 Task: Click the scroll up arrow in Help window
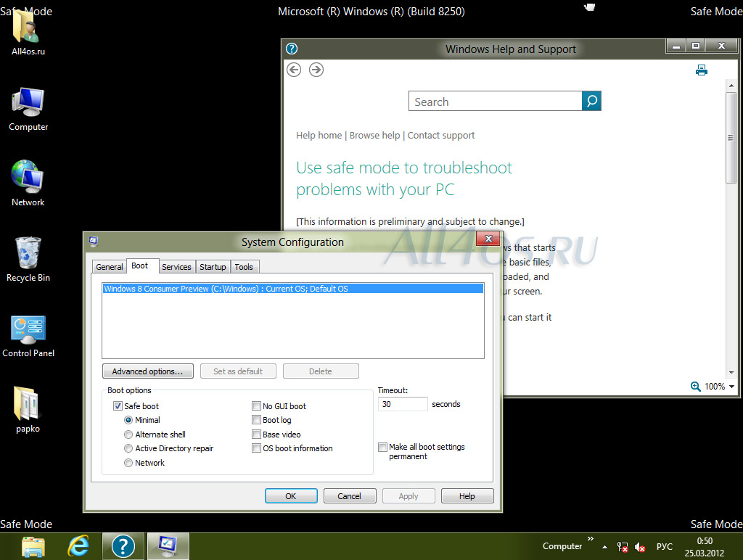[x=731, y=86]
